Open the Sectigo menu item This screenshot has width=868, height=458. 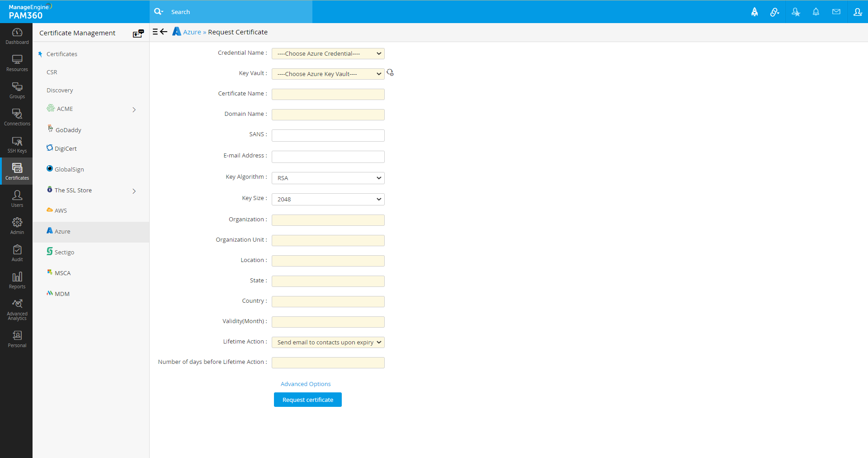(x=65, y=252)
